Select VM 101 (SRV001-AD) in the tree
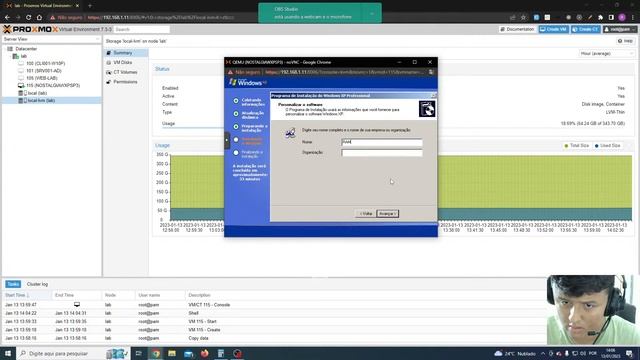 (43, 71)
